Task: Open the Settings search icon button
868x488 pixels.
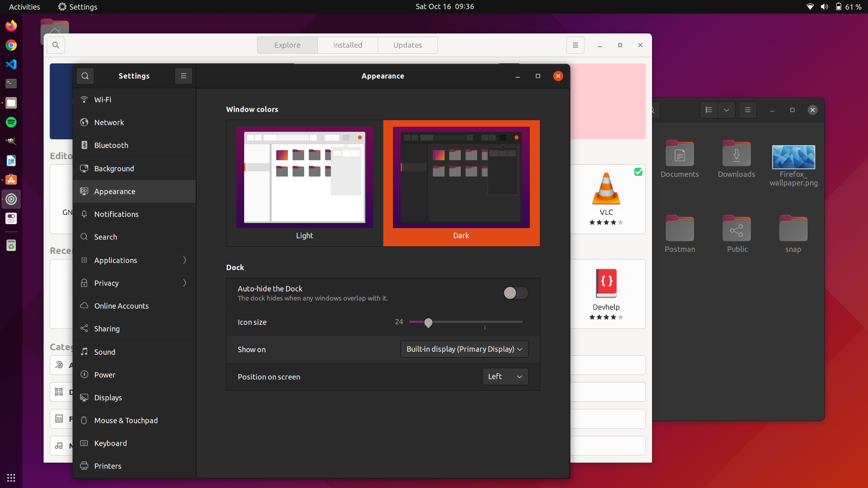Action: [85, 76]
